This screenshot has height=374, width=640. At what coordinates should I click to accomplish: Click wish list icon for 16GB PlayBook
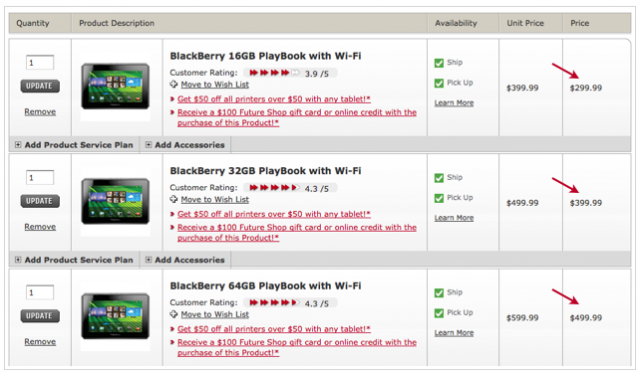174,85
